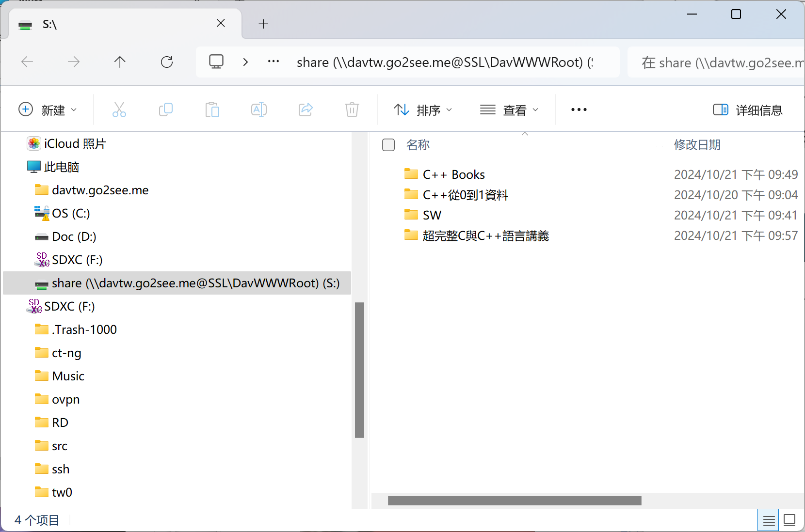The image size is (805, 532).
Task: Tick the select-all checkbox beside 名称
Action: [x=388, y=145]
